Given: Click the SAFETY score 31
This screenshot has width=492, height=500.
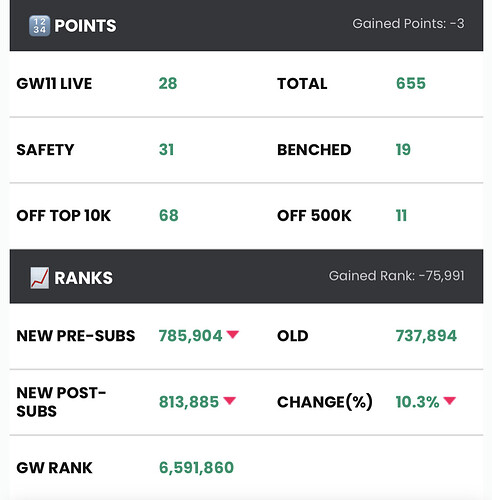Looking at the screenshot, I should pos(166,150).
